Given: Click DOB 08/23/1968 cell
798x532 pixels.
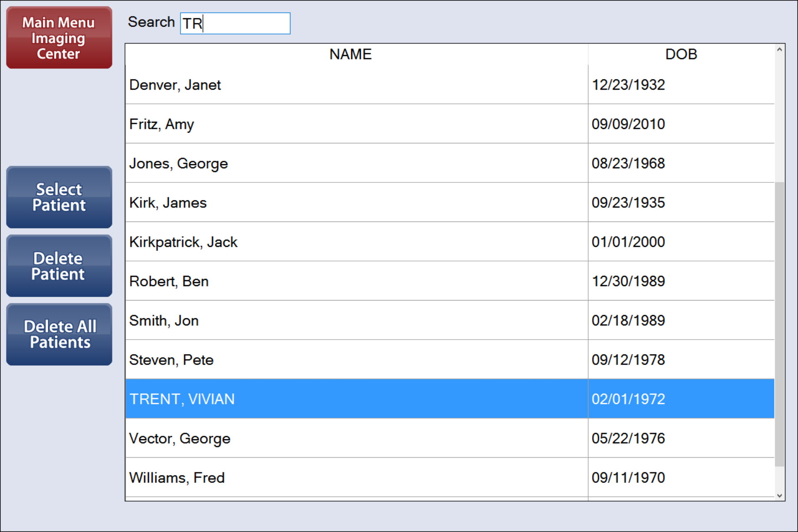Looking at the screenshot, I should pos(681,163).
